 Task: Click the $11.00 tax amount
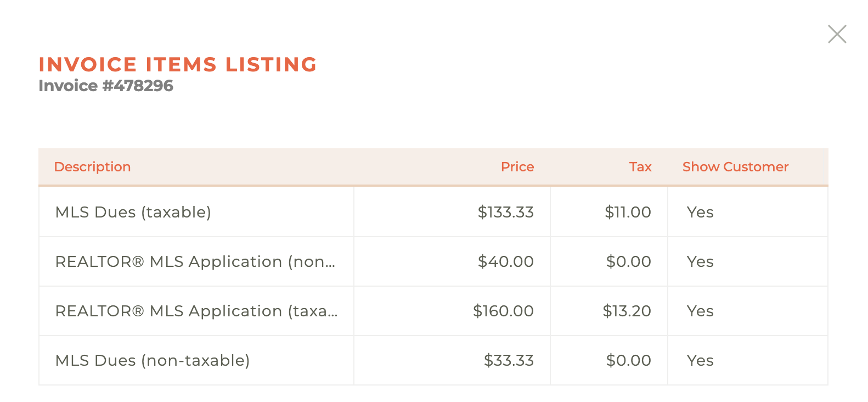click(x=628, y=212)
